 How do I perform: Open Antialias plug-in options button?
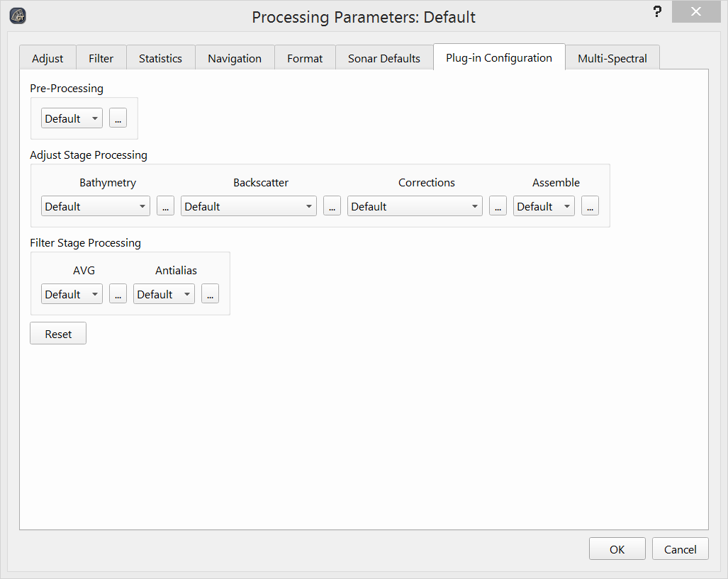point(210,294)
